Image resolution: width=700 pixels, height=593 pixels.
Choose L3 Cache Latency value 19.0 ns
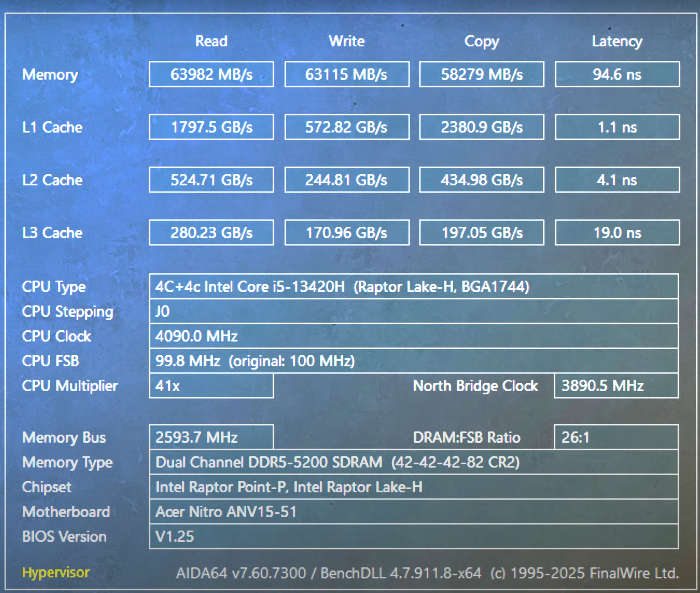pyautogui.click(x=617, y=233)
